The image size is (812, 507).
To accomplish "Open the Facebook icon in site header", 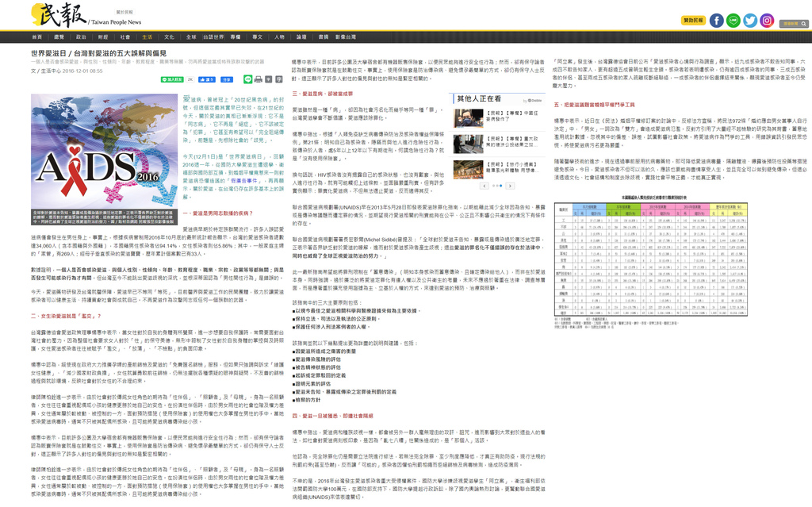I will [x=715, y=21].
